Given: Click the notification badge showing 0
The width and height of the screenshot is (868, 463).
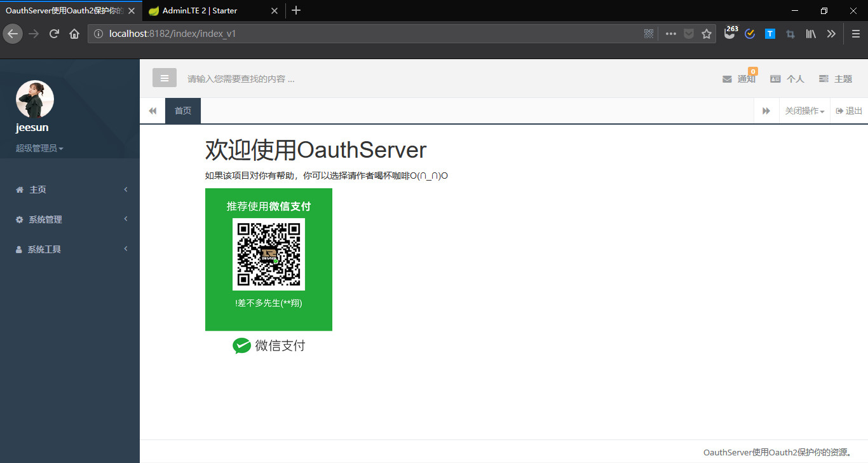Looking at the screenshot, I should (x=753, y=72).
